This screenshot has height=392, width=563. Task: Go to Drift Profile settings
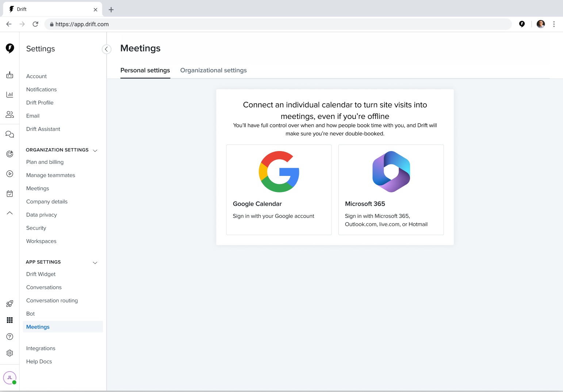point(40,103)
